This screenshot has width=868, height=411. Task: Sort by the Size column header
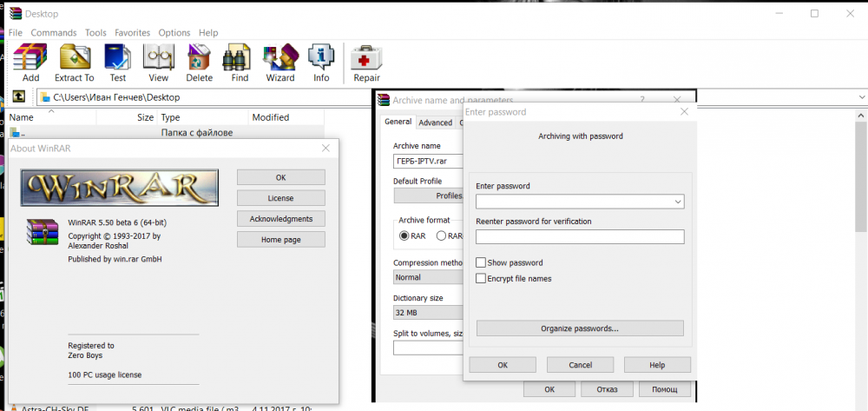coord(127,117)
